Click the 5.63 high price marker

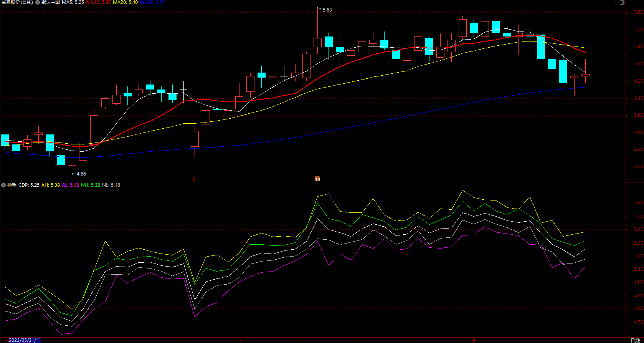[327, 10]
